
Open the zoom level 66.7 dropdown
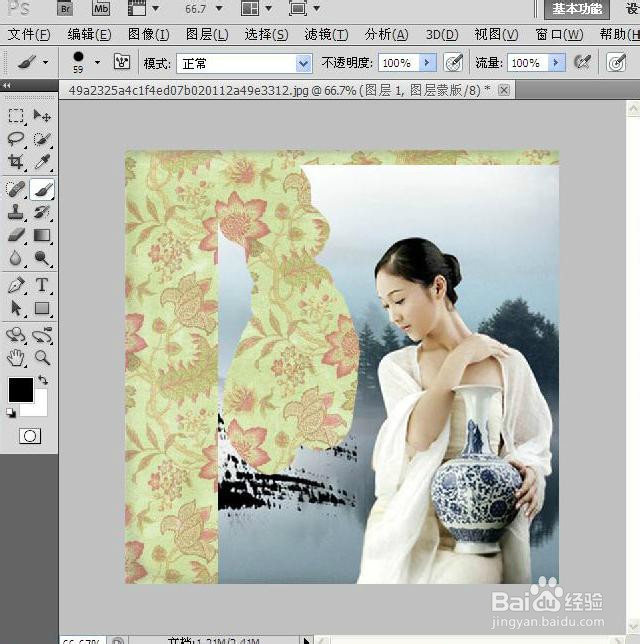tap(219, 8)
